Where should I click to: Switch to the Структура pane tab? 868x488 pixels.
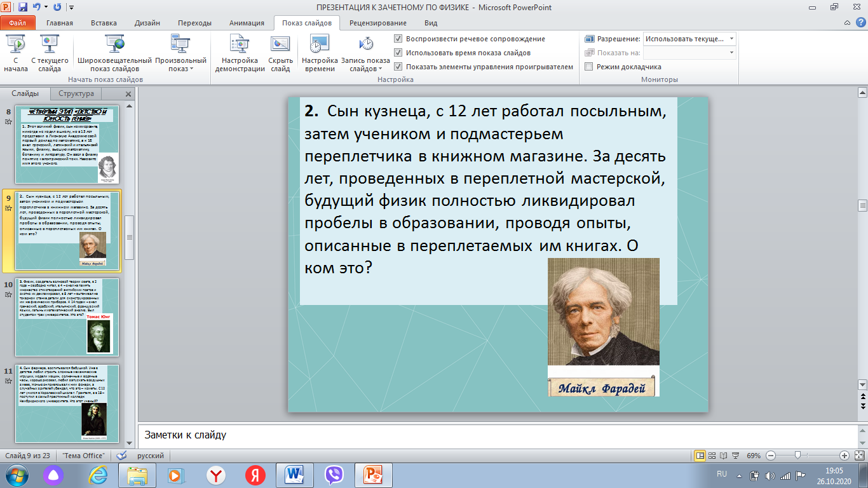coord(76,93)
